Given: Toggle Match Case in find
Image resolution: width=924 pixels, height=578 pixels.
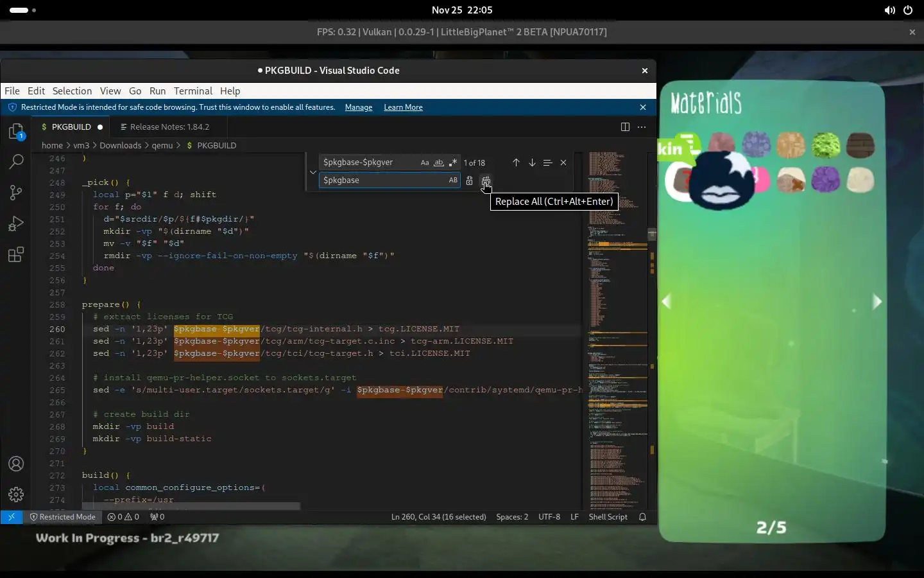Looking at the screenshot, I should [425, 162].
